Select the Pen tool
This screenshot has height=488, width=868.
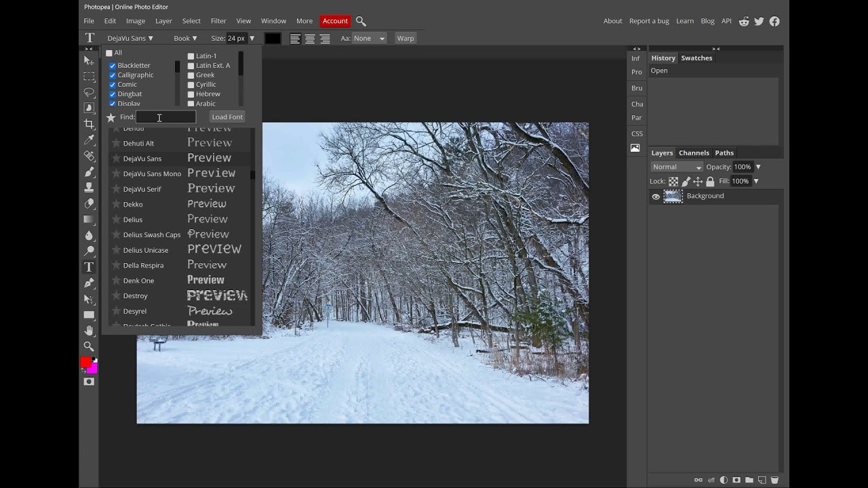tap(89, 283)
